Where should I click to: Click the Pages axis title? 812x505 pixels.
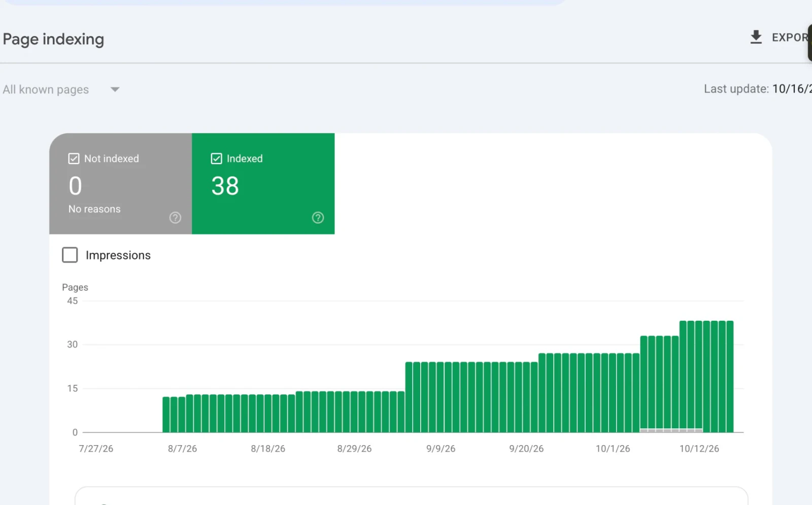pos(75,287)
